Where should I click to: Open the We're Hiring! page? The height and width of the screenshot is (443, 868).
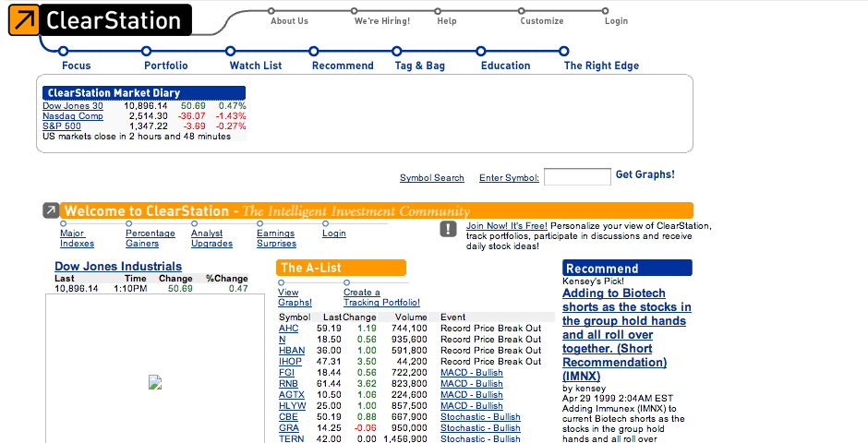pyautogui.click(x=382, y=21)
